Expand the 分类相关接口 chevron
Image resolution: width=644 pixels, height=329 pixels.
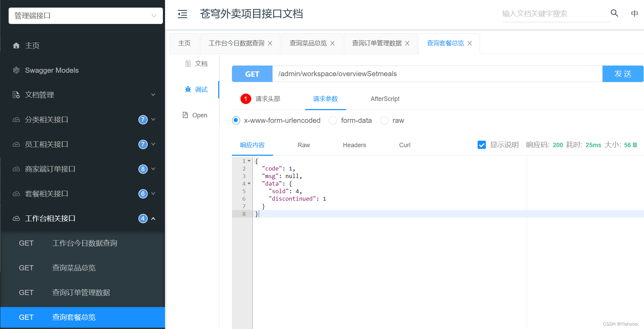(153, 119)
